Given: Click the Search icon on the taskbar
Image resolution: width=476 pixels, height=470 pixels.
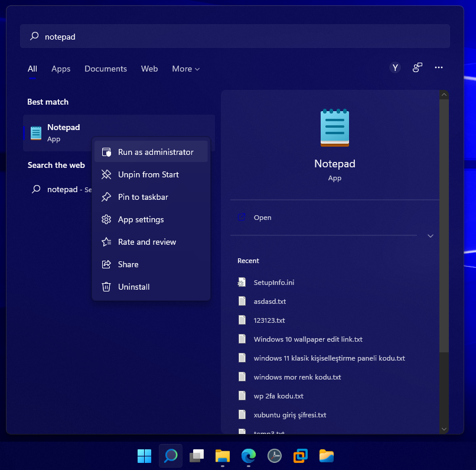Looking at the screenshot, I should point(171,456).
